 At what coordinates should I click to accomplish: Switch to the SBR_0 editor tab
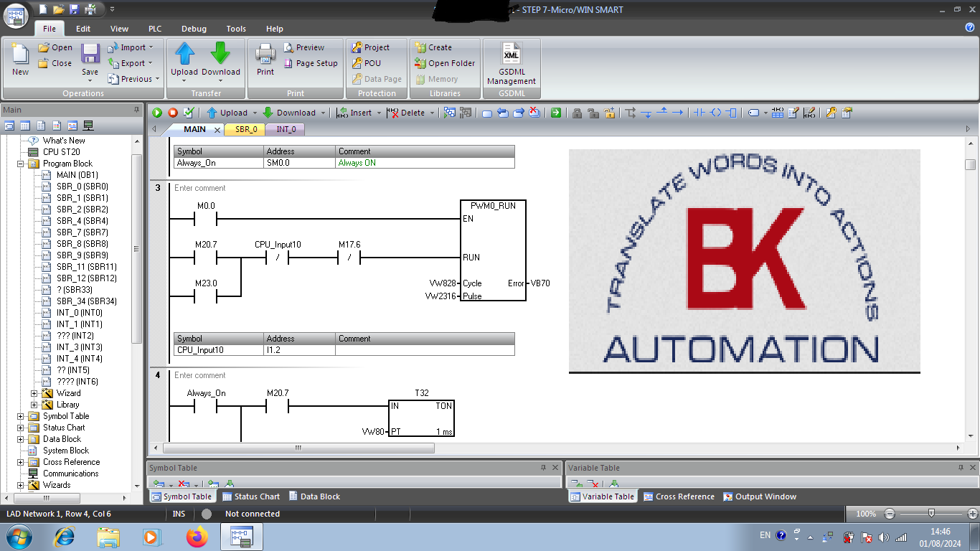(245, 129)
